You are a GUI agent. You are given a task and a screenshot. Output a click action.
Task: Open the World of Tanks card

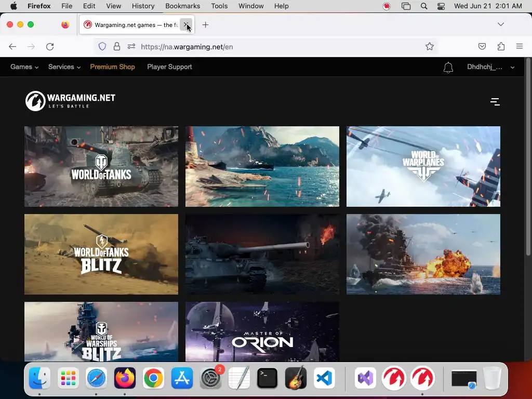101,166
